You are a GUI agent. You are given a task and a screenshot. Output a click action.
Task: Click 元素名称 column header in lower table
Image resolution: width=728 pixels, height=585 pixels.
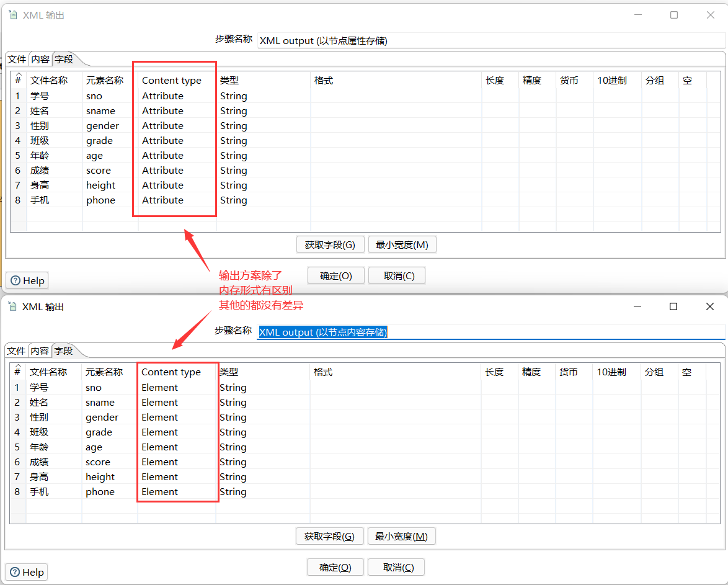pos(110,372)
